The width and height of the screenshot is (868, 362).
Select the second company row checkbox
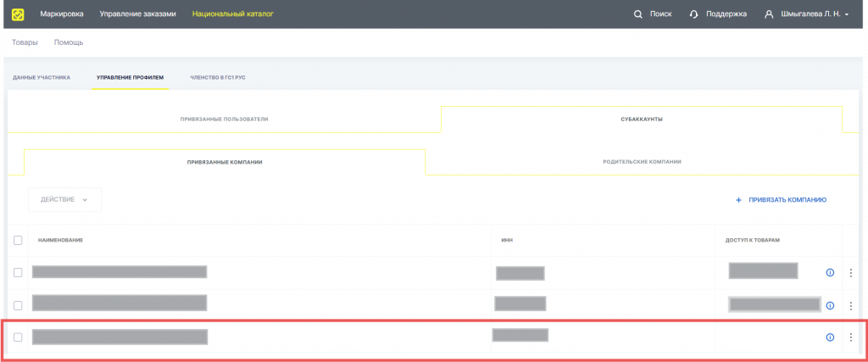point(18,304)
